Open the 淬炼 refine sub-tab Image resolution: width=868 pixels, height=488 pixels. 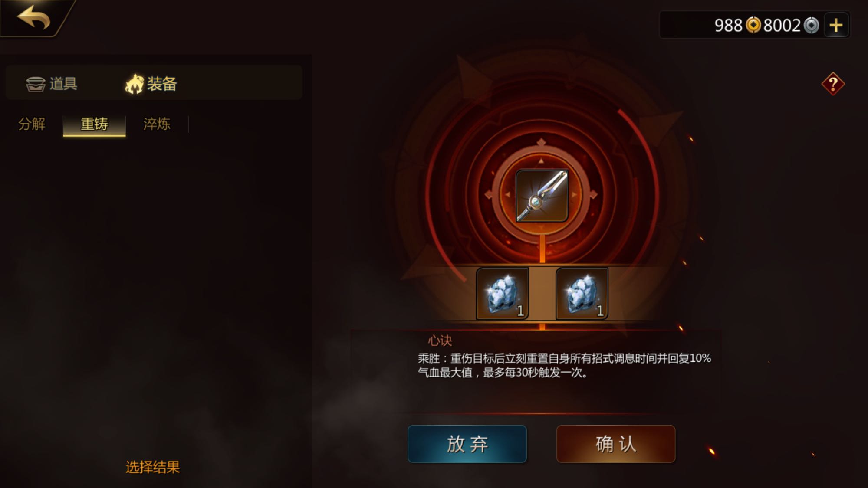[157, 124]
